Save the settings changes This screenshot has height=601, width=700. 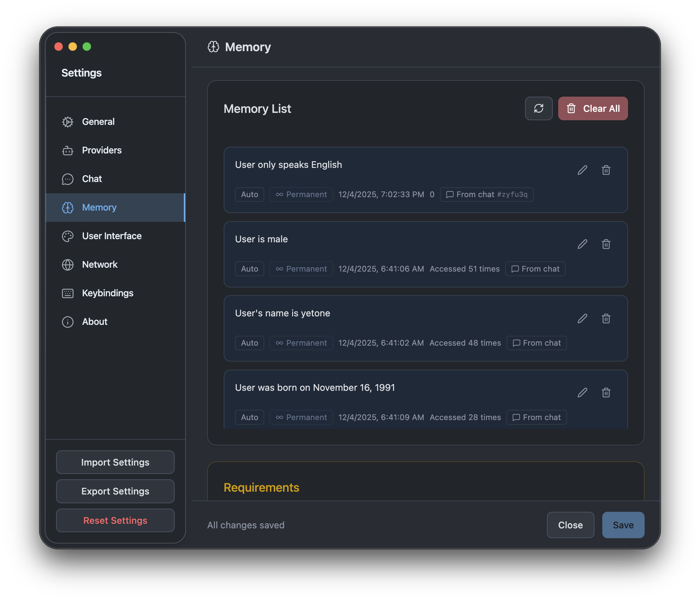623,525
